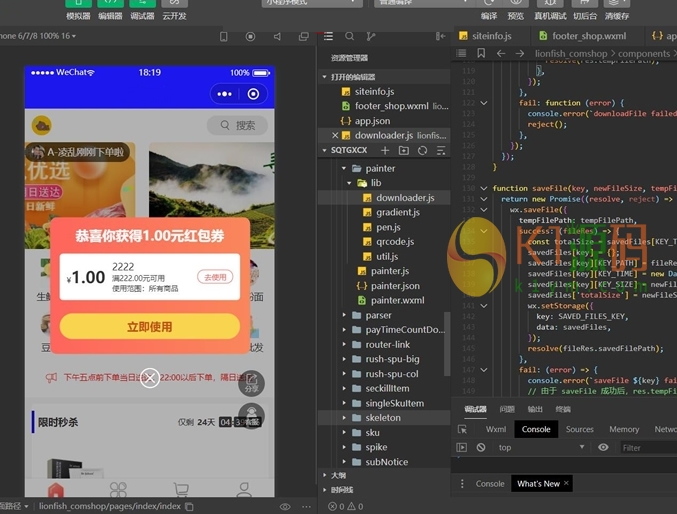Switch to the Sources tab
677x514 pixels.
click(579, 429)
